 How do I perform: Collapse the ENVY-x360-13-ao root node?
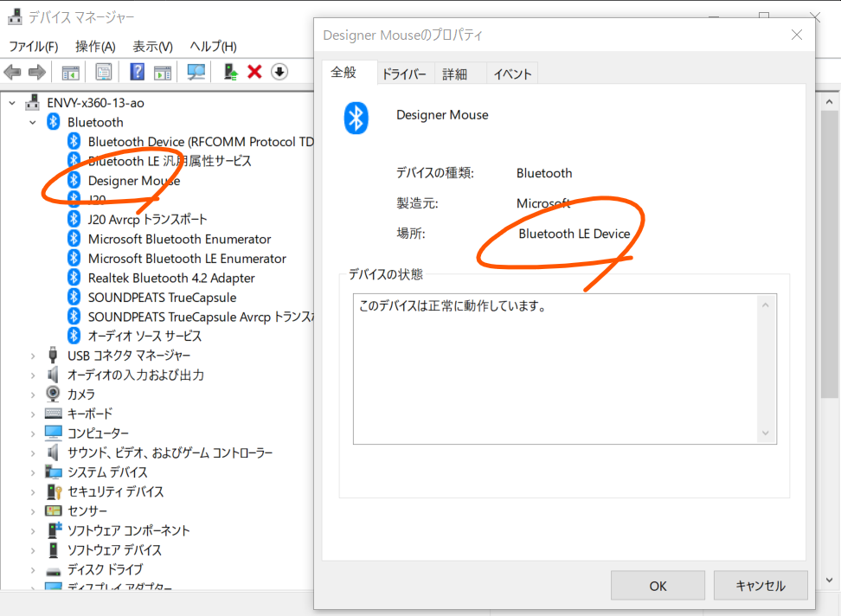click(12, 102)
